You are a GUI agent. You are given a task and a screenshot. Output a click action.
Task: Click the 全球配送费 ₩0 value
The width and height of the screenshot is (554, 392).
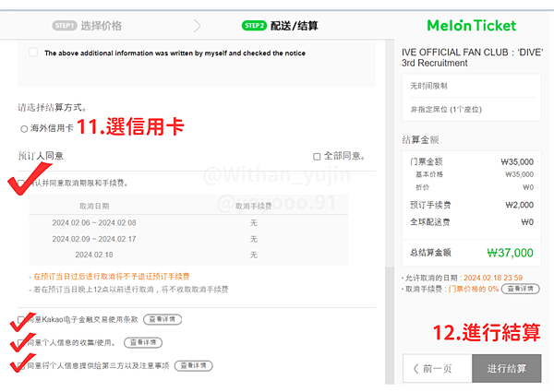tap(527, 222)
